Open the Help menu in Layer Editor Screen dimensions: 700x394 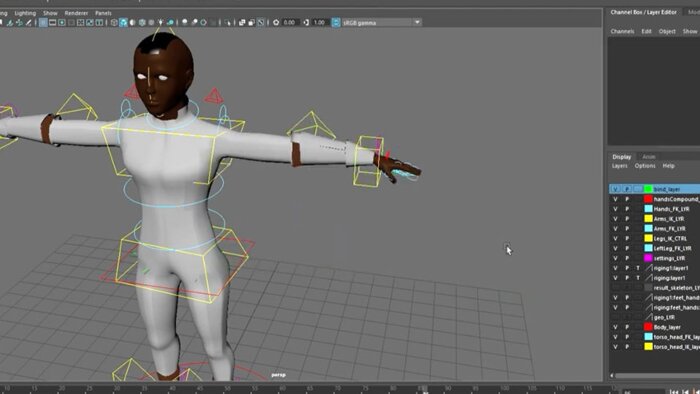click(x=668, y=166)
